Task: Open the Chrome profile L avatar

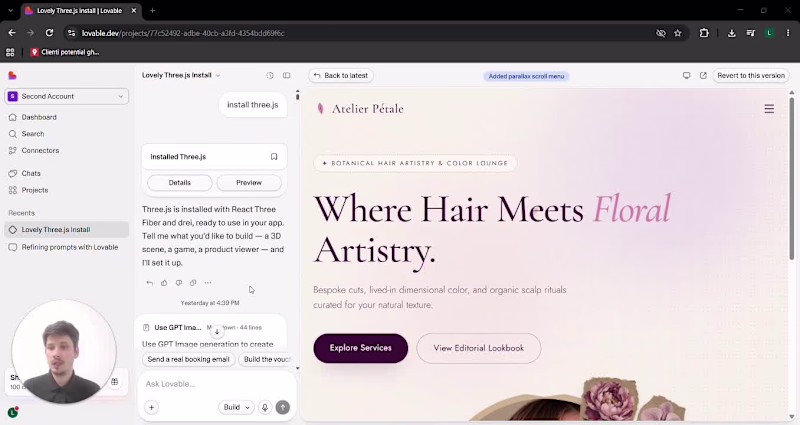Action: pyautogui.click(x=769, y=33)
